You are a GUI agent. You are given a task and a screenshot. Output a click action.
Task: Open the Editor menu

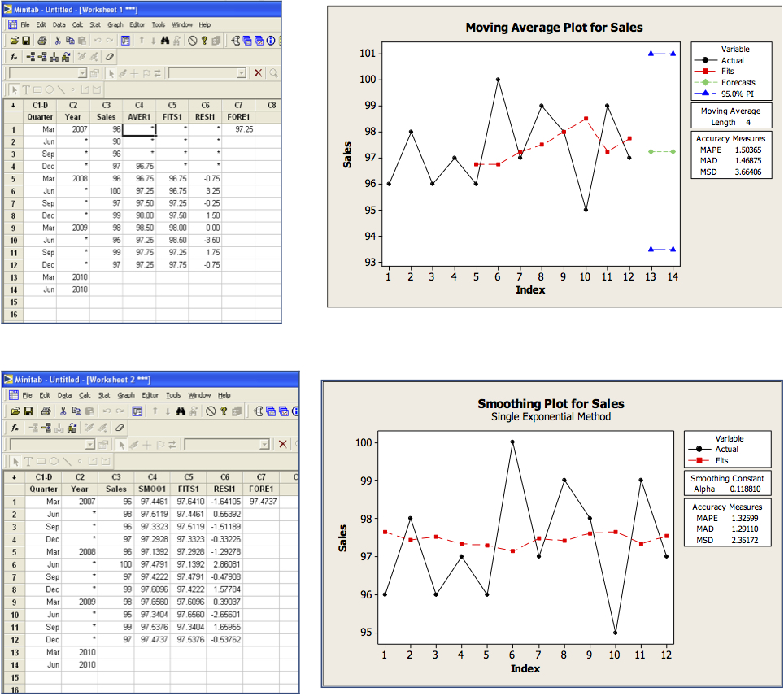tap(136, 25)
